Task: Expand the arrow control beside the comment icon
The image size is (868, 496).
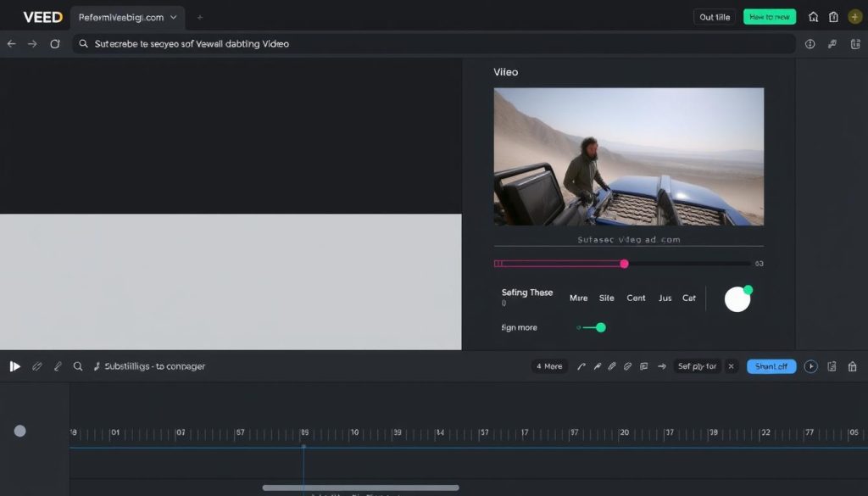Action: (662, 366)
